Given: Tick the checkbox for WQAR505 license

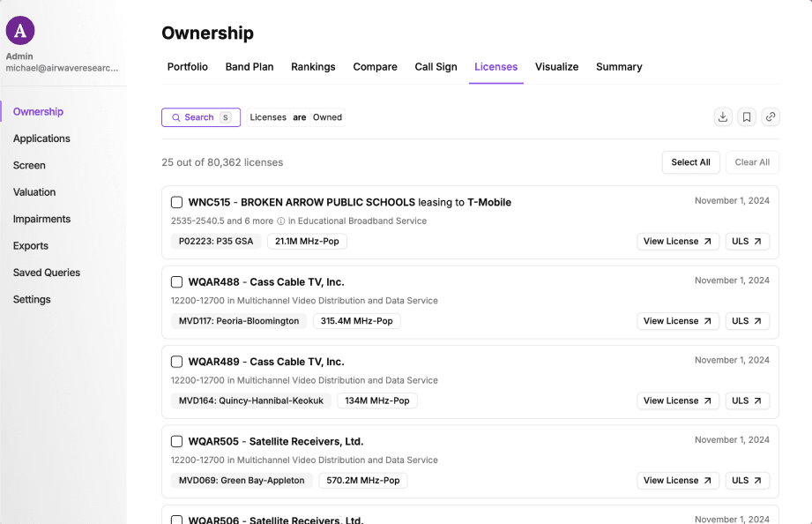Looking at the screenshot, I should click(176, 442).
